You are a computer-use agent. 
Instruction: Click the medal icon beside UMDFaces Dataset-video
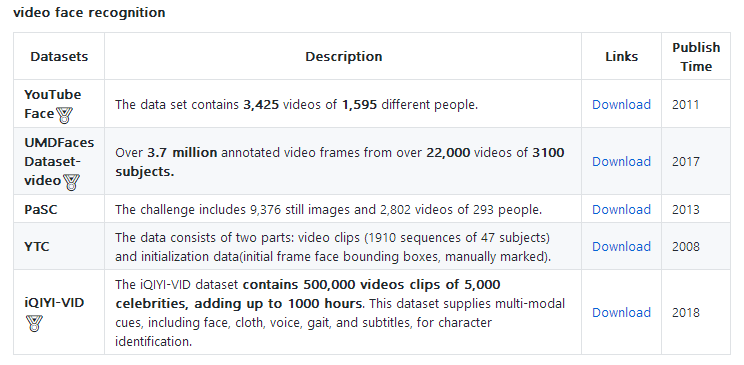click(x=71, y=182)
